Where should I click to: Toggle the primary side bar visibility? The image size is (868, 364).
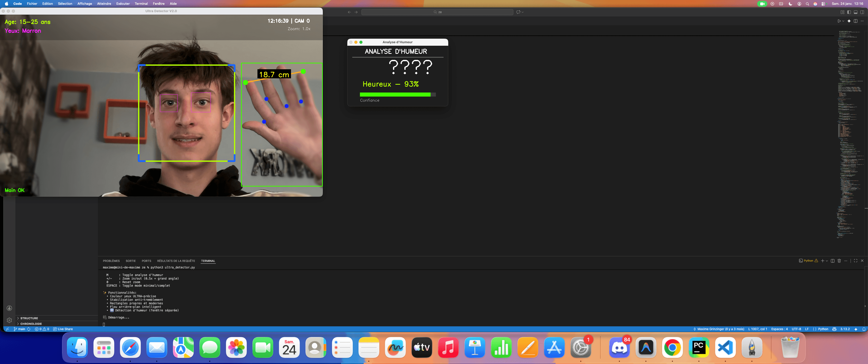[x=849, y=12]
